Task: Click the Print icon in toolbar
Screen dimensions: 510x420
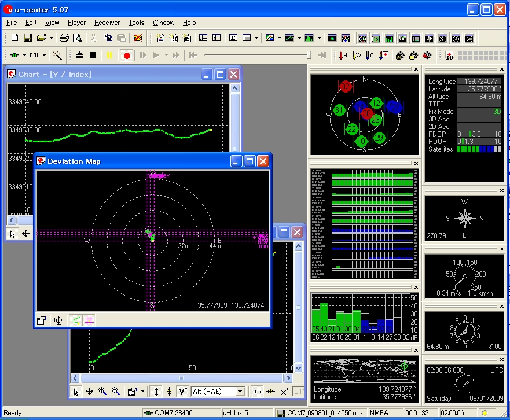Action: point(64,38)
